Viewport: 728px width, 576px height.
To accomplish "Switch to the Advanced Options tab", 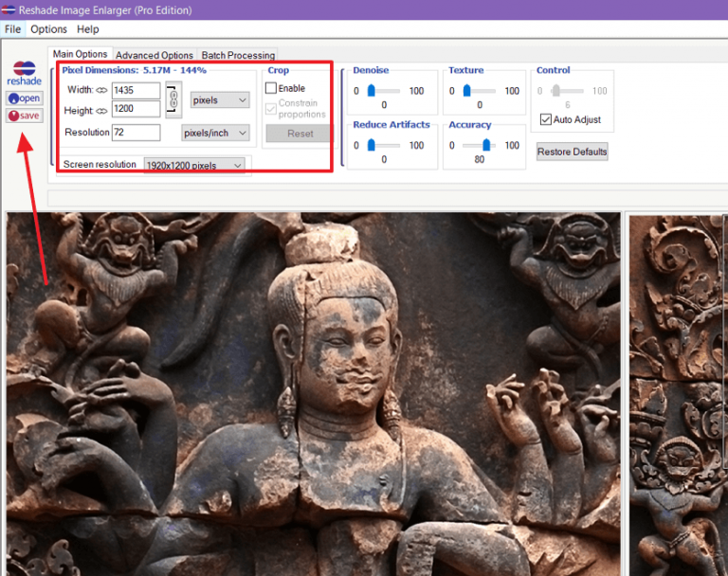I will 155,56.
